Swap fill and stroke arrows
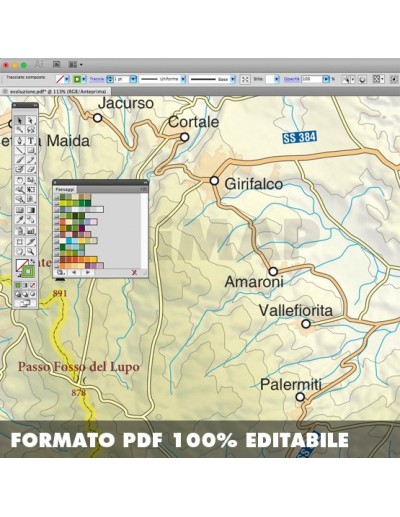400x517 pixels. click(x=33, y=261)
